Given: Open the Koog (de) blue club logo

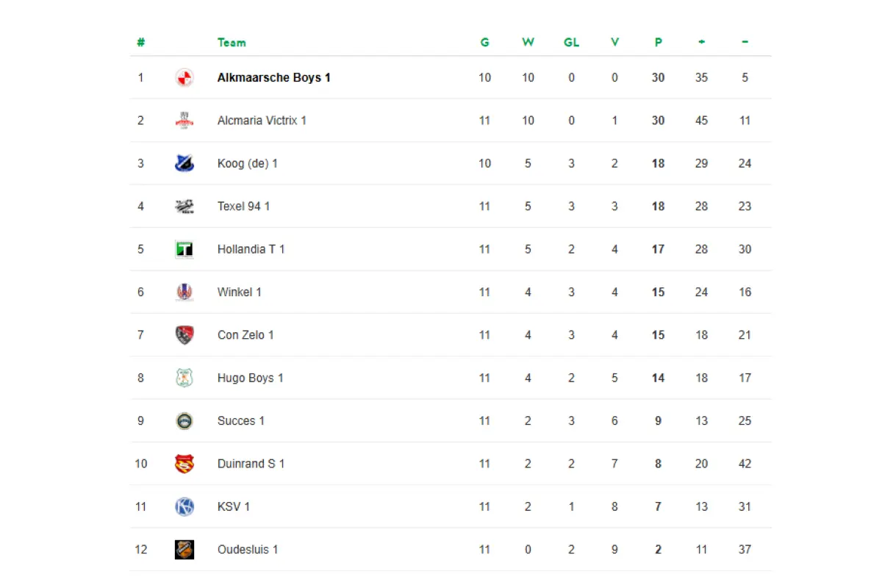Looking at the screenshot, I should tap(184, 163).
